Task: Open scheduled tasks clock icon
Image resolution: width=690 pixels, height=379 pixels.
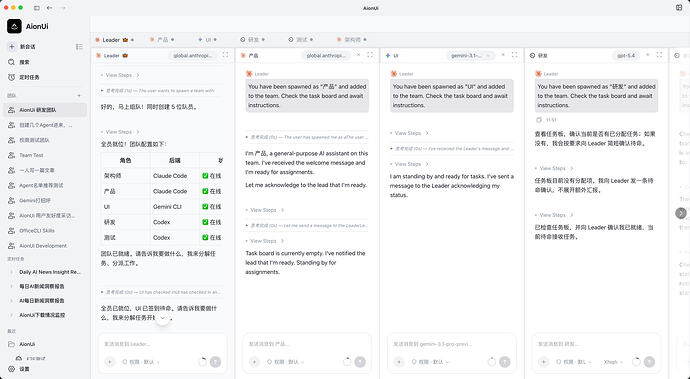Action: click(x=12, y=77)
